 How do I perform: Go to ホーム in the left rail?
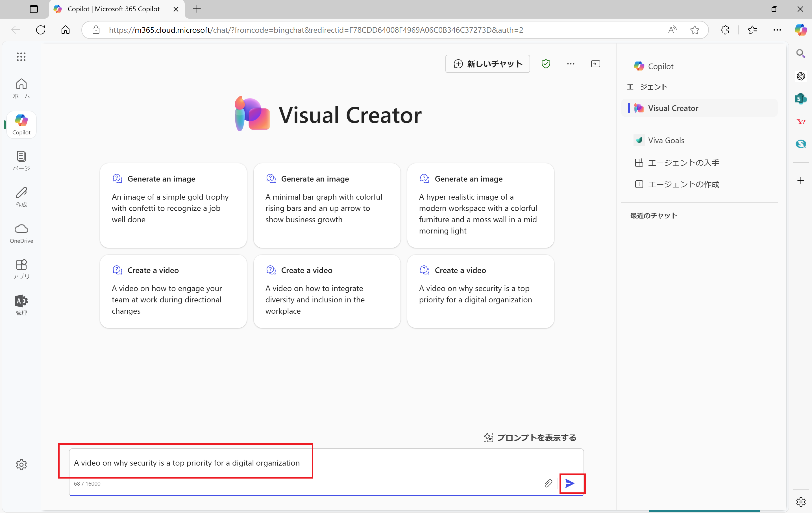[21, 89]
